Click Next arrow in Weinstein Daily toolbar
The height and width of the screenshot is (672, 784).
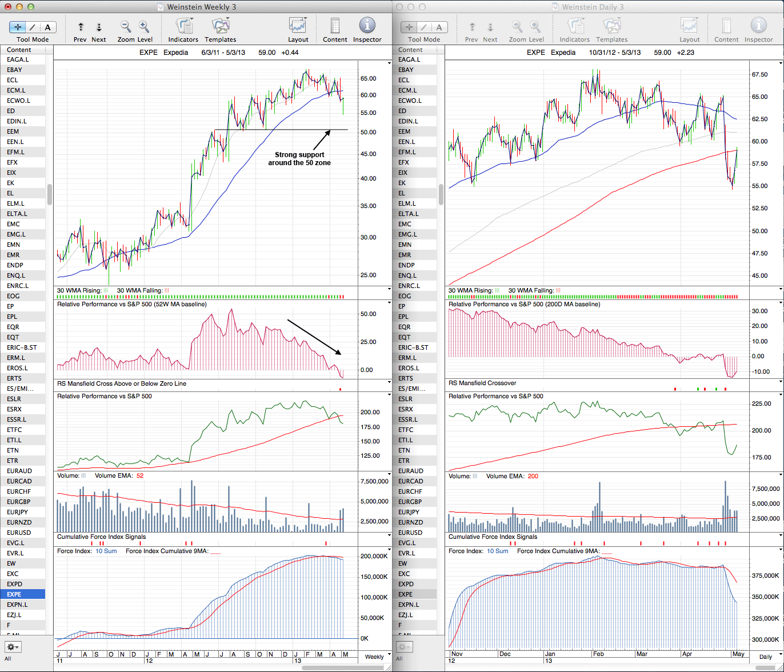(x=490, y=27)
